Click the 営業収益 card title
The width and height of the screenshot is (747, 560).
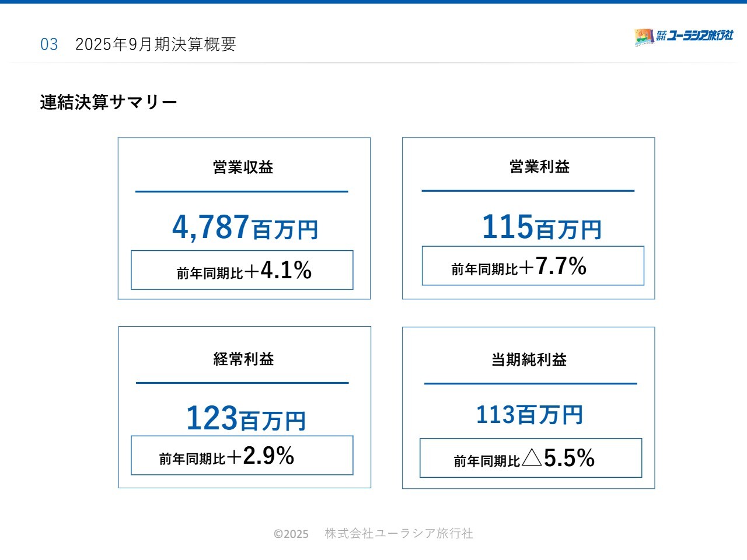pos(243,167)
